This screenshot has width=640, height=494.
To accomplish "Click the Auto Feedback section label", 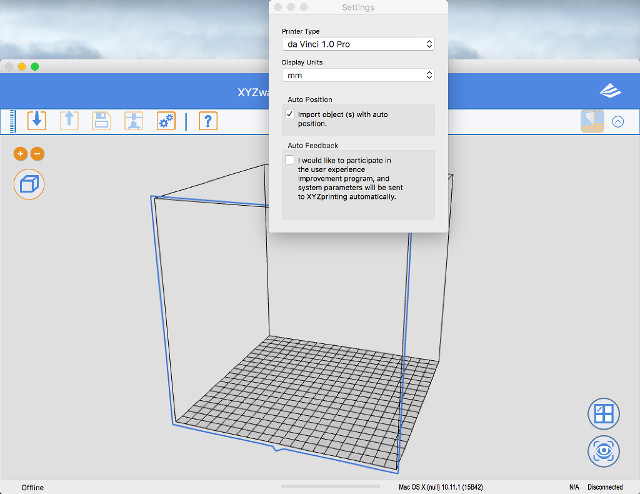I will click(313, 145).
